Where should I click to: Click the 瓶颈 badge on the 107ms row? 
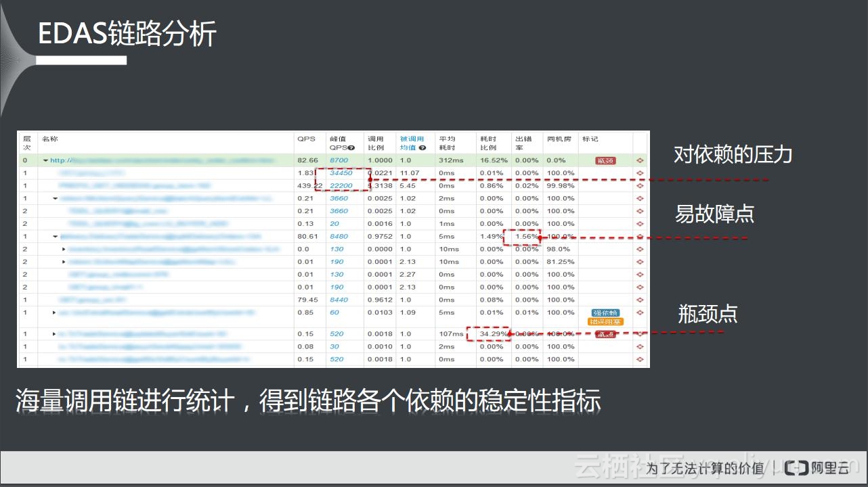pos(605,333)
